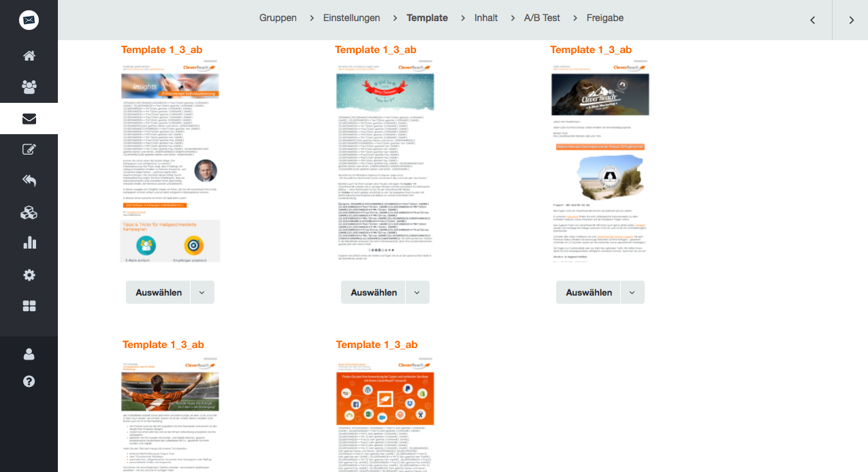Click Template 1_3_ab title above soccer thumbnail
Image resolution: width=868 pixels, height=472 pixels.
tap(163, 345)
